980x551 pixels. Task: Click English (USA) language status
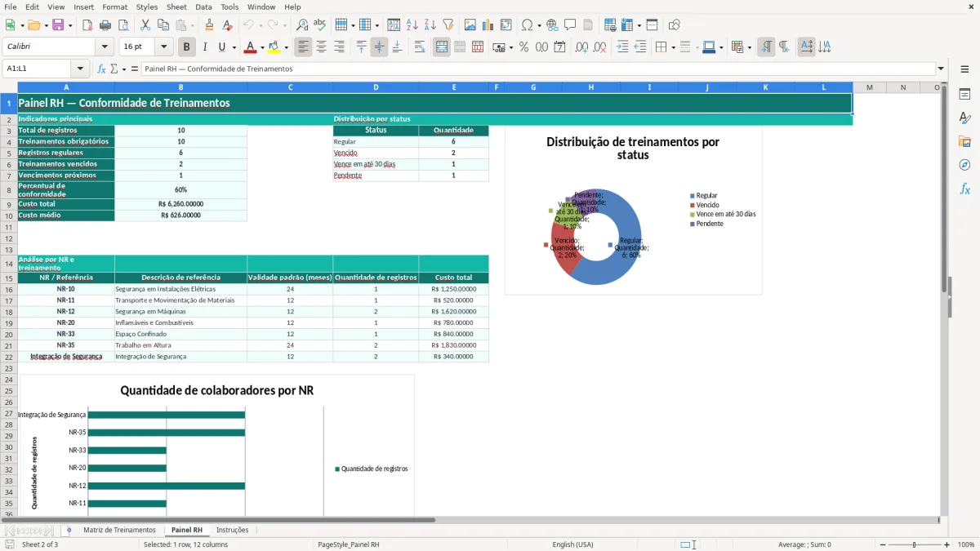pyautogui.click(x=572, y=544)
